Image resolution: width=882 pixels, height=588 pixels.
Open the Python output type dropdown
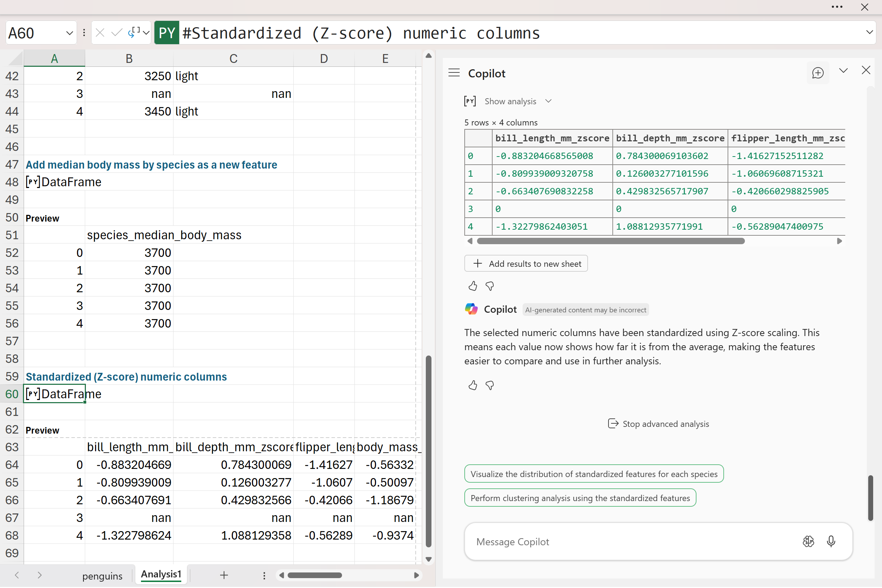(x=146, y=33)
